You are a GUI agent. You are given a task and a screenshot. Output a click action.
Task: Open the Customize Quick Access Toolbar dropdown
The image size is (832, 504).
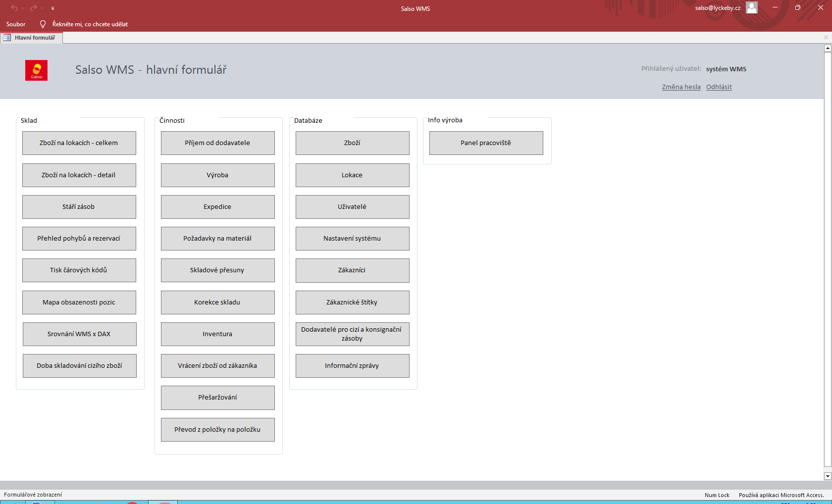click(52, 8)
